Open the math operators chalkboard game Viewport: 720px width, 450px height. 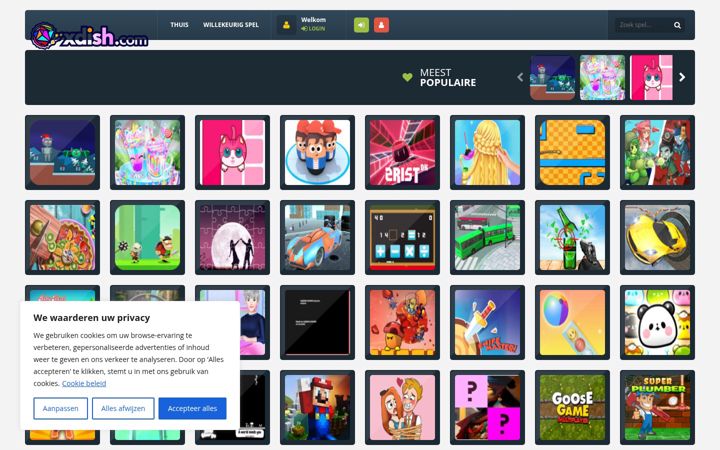click(402, 237)
